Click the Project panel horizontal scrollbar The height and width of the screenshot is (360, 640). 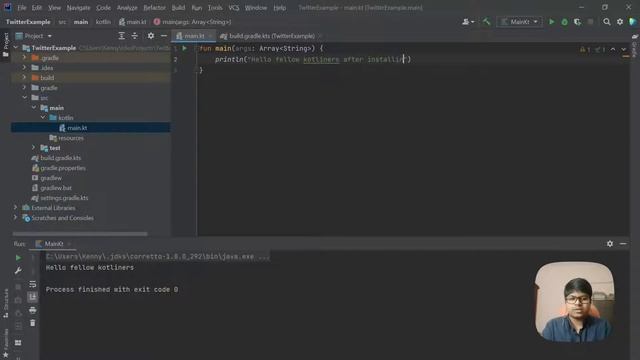coord(80,234)
